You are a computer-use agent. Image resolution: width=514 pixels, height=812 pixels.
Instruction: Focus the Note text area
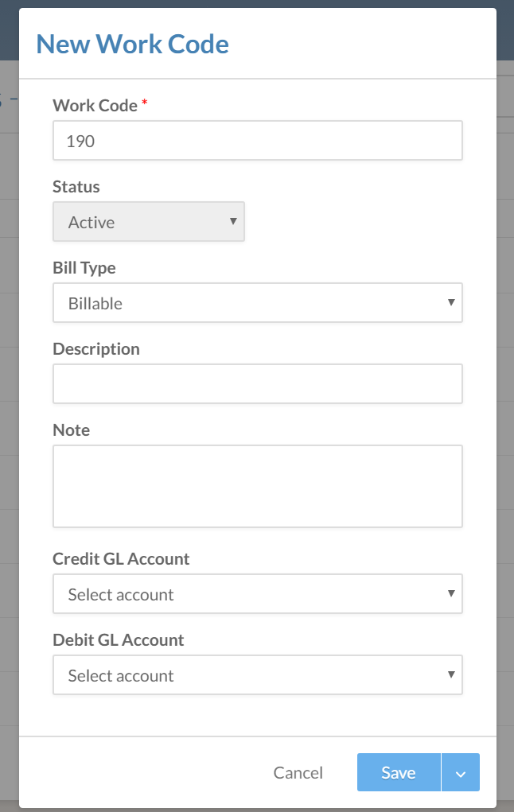(x=257, y=486)
